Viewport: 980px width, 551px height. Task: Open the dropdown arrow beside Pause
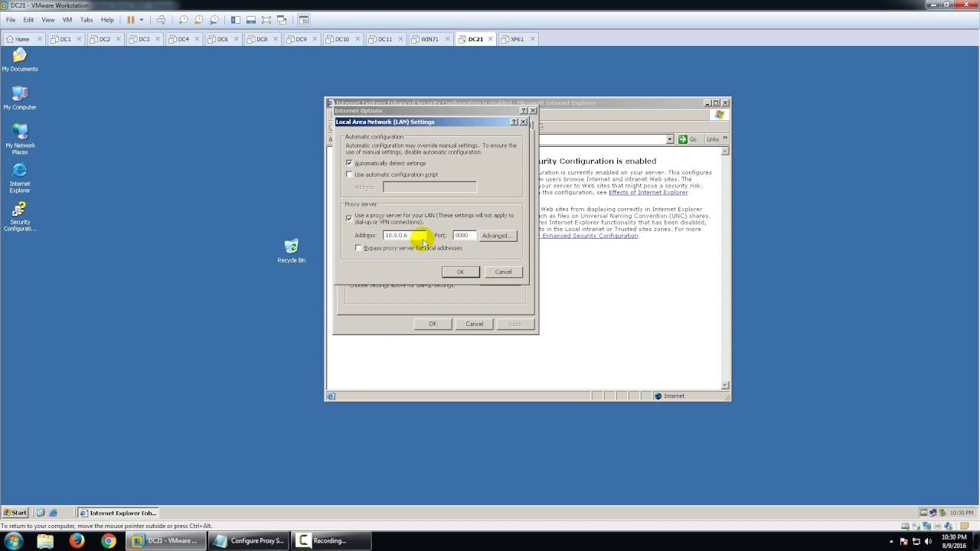(141, 20)
